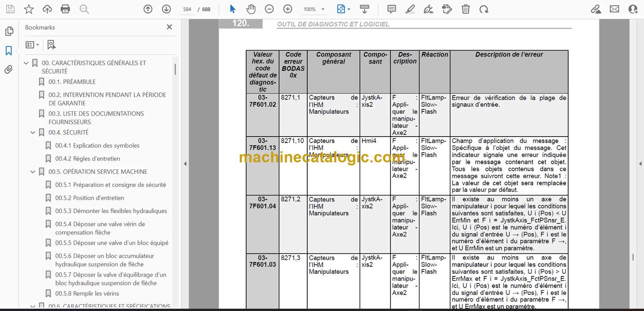Open the bookmark options list dropdown
644x311 pixels.
pyautogui.click(x=32, y=45)
